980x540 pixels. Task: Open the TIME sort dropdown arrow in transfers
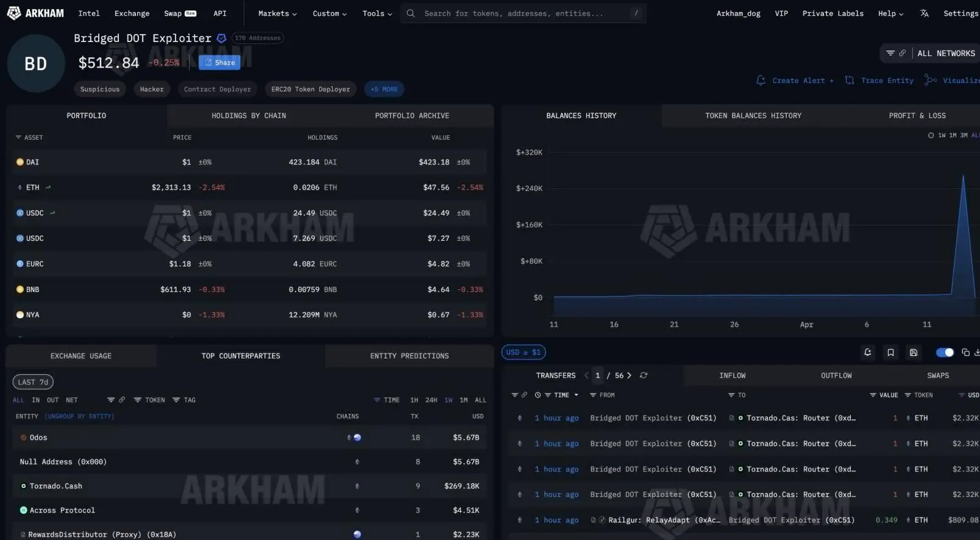click(x=576, y=395)
